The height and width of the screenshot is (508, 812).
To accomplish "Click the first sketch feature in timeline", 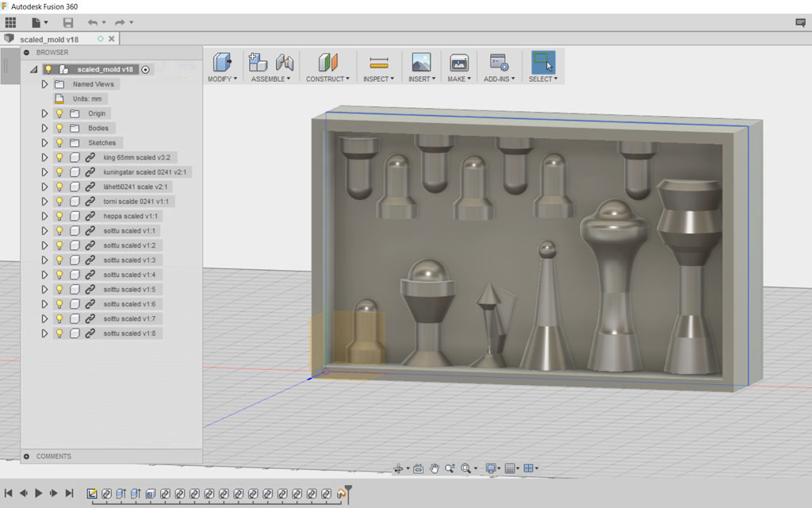I will [x=92, y=494].
